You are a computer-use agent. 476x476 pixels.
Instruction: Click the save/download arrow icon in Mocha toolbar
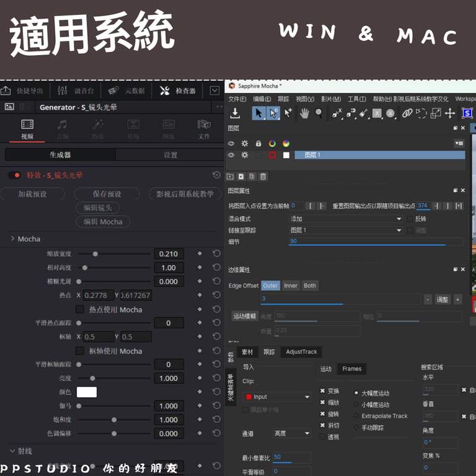[x=235, y=113]
